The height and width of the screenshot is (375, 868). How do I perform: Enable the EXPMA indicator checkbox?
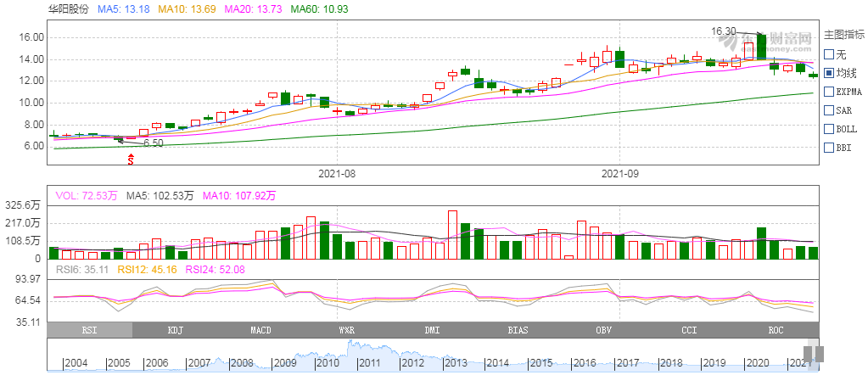tap(829, 91)
